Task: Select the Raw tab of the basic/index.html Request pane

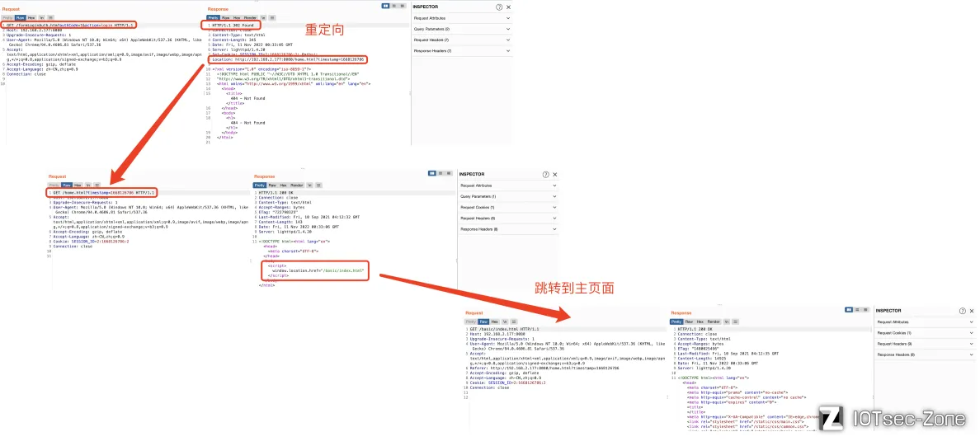Action: pos(483,322)
